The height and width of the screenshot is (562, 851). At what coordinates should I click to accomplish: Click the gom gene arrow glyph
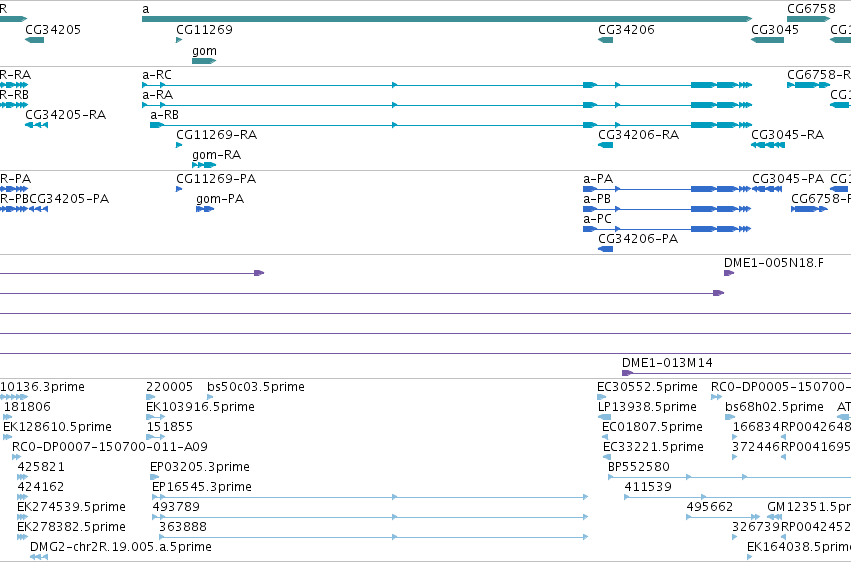pos(204,61)
